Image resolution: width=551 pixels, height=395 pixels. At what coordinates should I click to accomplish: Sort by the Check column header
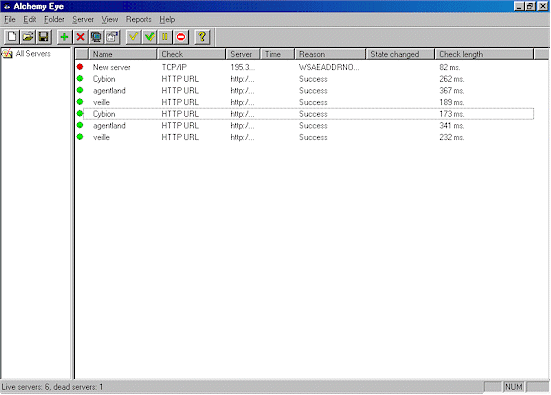191,54
